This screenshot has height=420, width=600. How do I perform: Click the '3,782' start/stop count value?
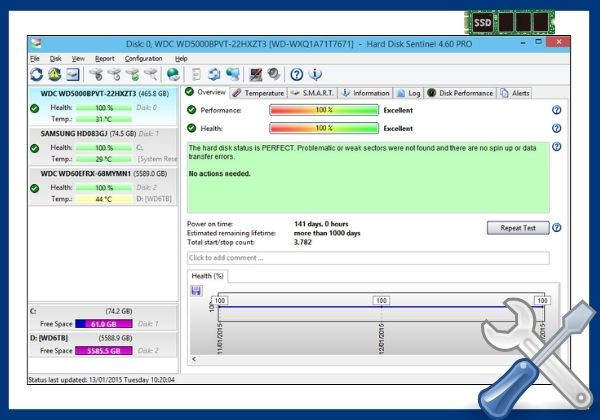[x=302, y=242]
